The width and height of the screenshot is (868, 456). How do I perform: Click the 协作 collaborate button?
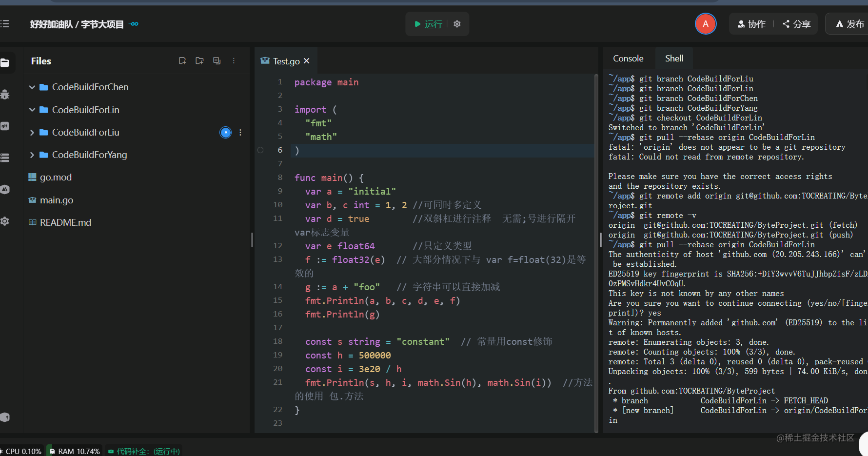(x=751, y=24)
